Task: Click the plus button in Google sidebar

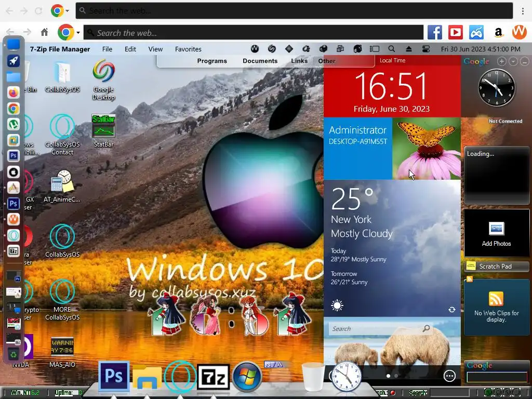Action: click(501, 61)
